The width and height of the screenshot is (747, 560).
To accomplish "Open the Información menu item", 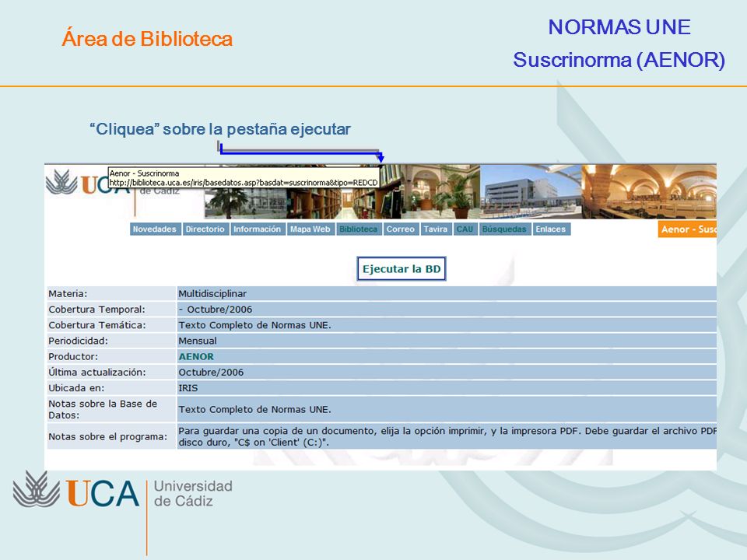I will 258,229.
